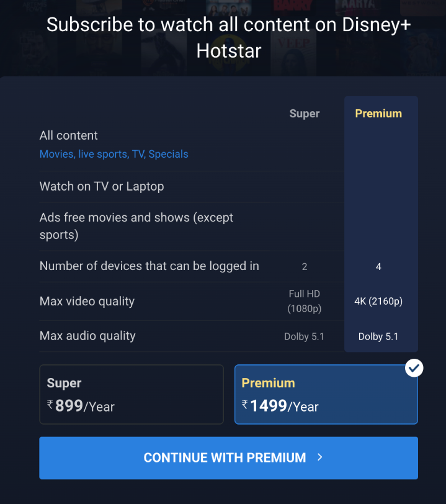446x504 pixels.
Task: Select the Super plan card
Action: (x=132, y=394)
